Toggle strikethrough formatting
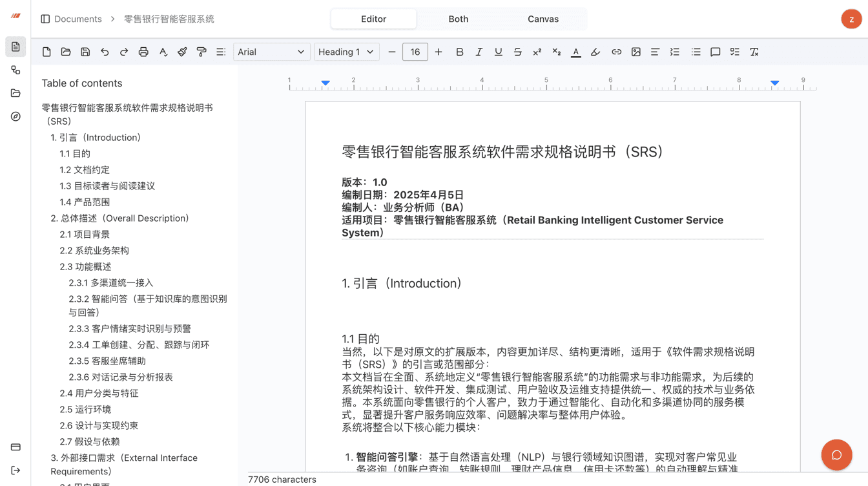 tap(517, 52)
